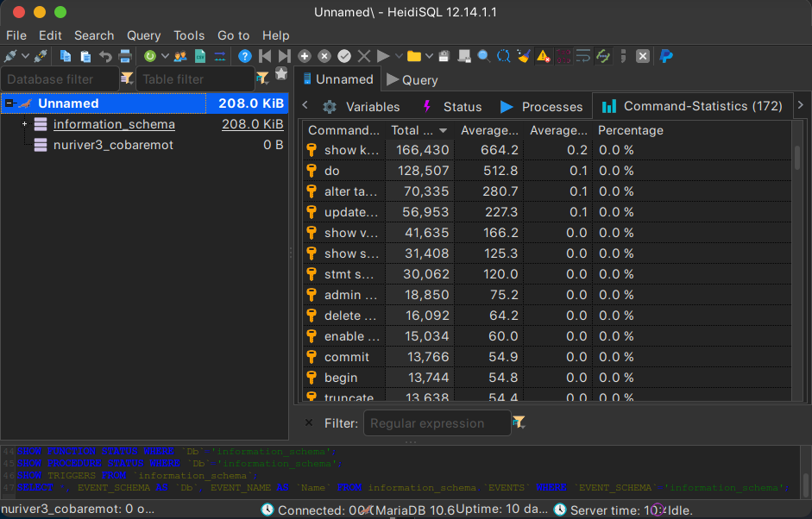Open the Tools menu
The height and width of the screenshot is (519, 812).
(189, 35)
